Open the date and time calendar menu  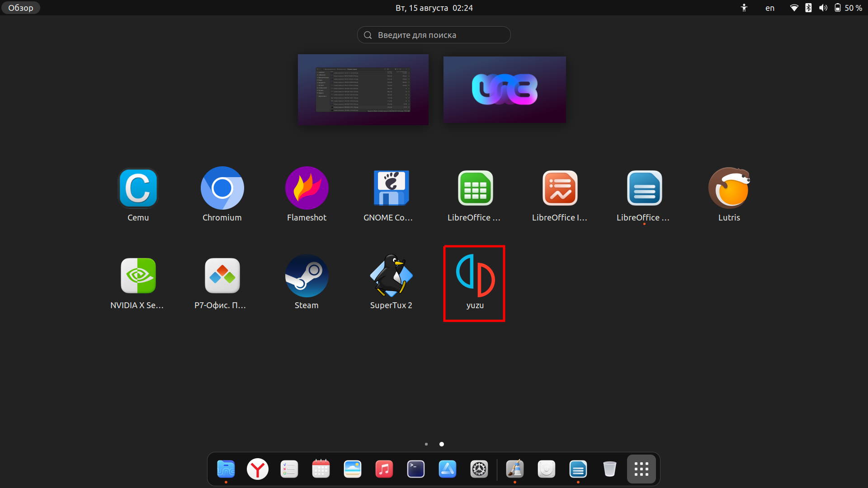click(434, 8)
